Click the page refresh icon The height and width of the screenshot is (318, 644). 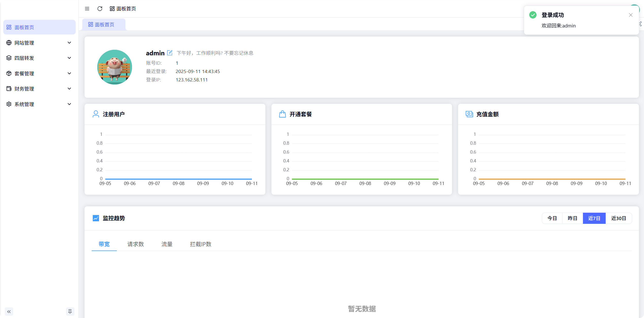pos(100,9)
